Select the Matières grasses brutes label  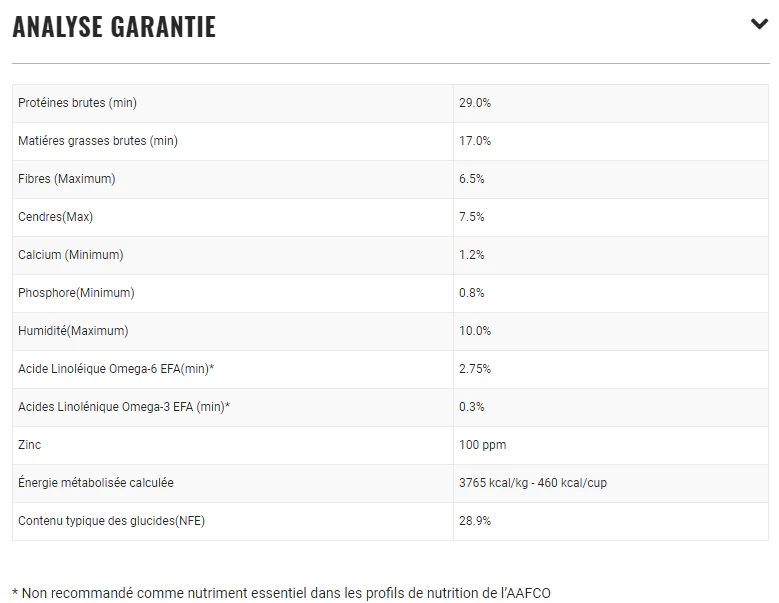tap(98, 141)
